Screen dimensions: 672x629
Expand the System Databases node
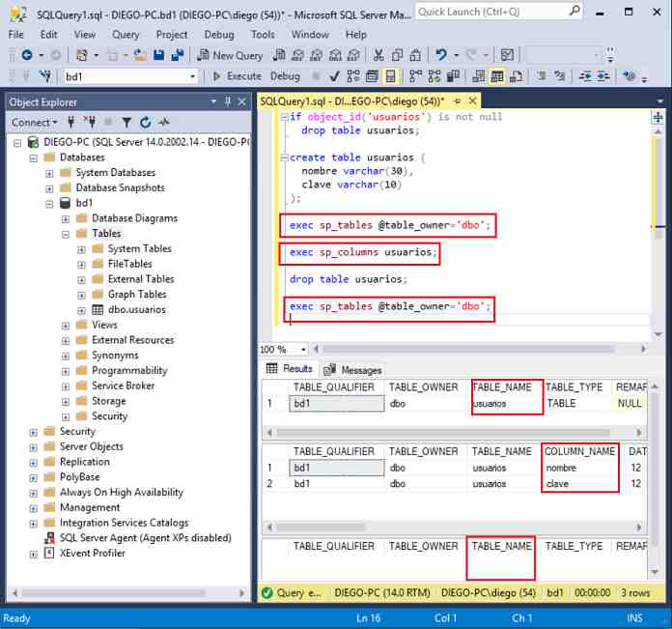click(x=49, y=173)
